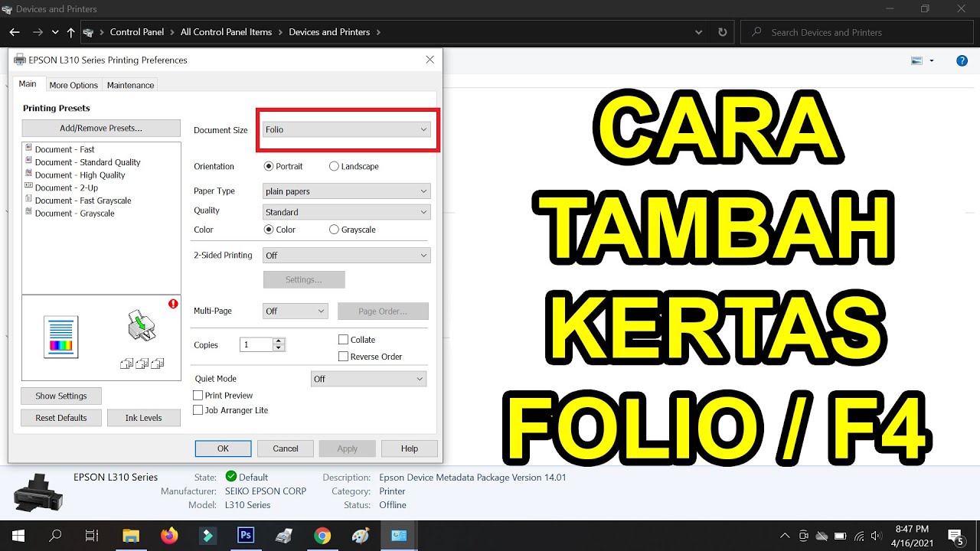Launch Chrome from taskbar
980x551 pixels.
[x=322, y=536]
